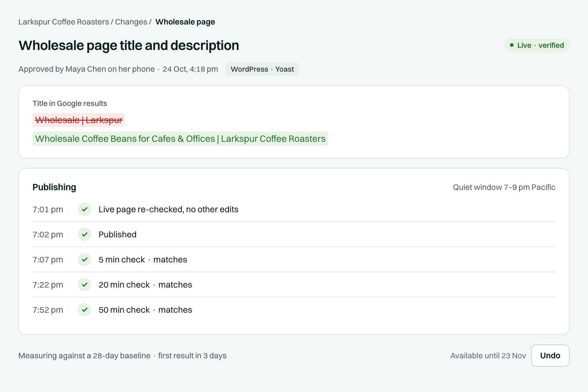The width and height of the screenshot is (588, 392).
Task: Click the 'Published' row text
Action: (118, 235)
